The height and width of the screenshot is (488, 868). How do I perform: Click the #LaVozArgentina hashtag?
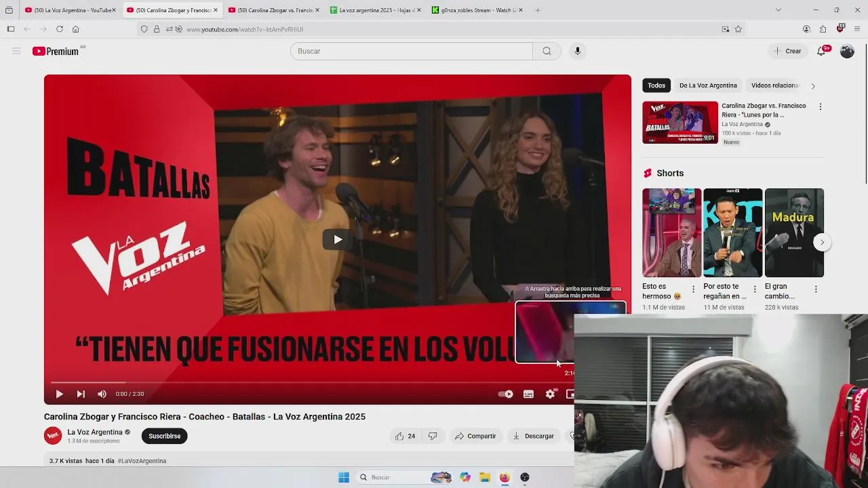pyautogui.click(x=142, y=461)
